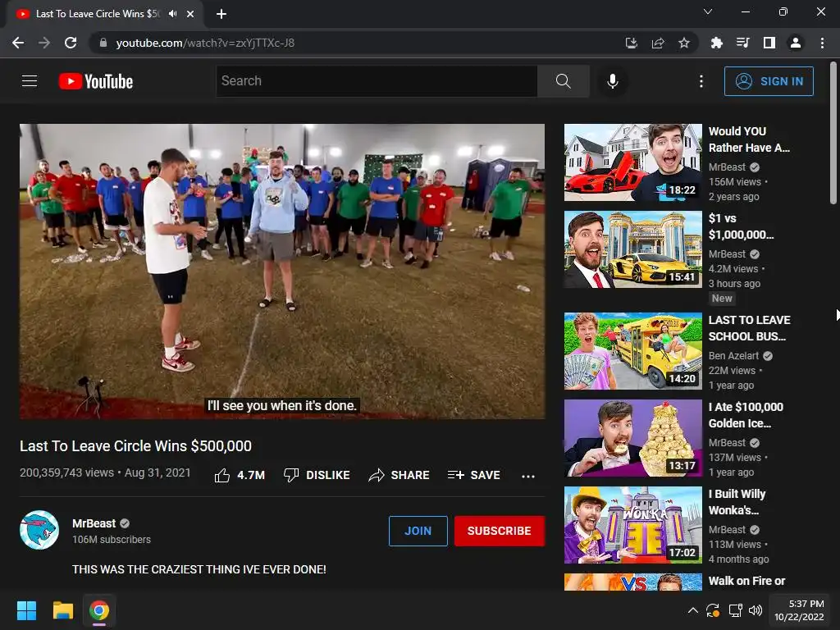Click the SIGN IN button

tap(769, 81)
